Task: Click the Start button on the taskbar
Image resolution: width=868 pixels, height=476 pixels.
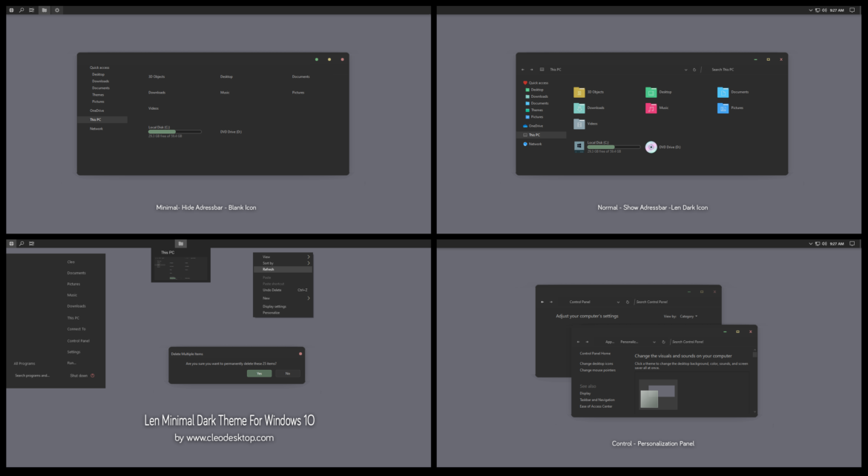Action: tap(10, 10)
